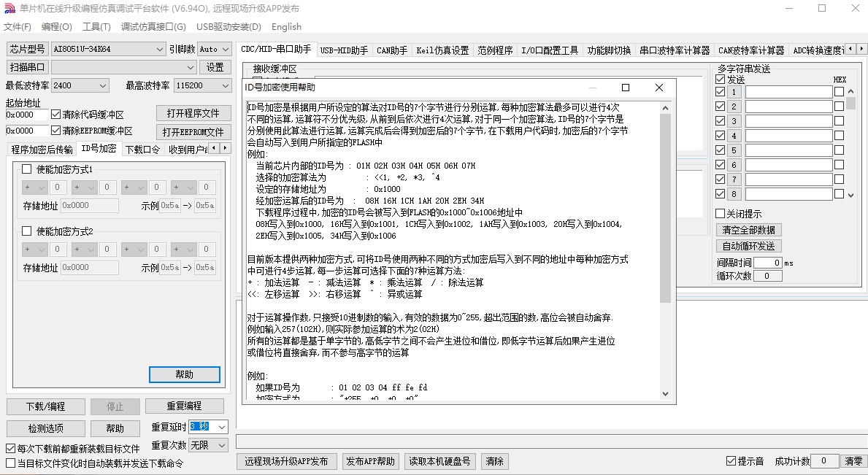Enable 使能加密方式2 checkbox
The height and width of the screenshot is (475, 868).
[26, 231]
